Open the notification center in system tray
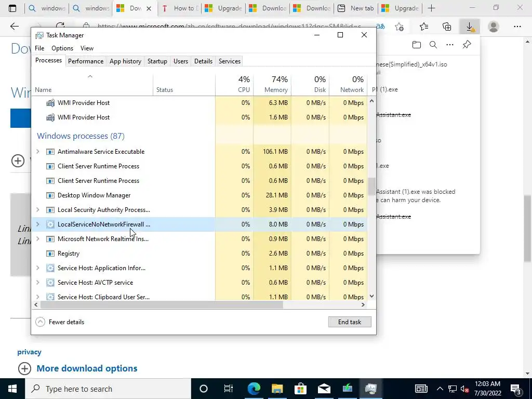This screenshot has width=532, height=399. tap(516, 389)
